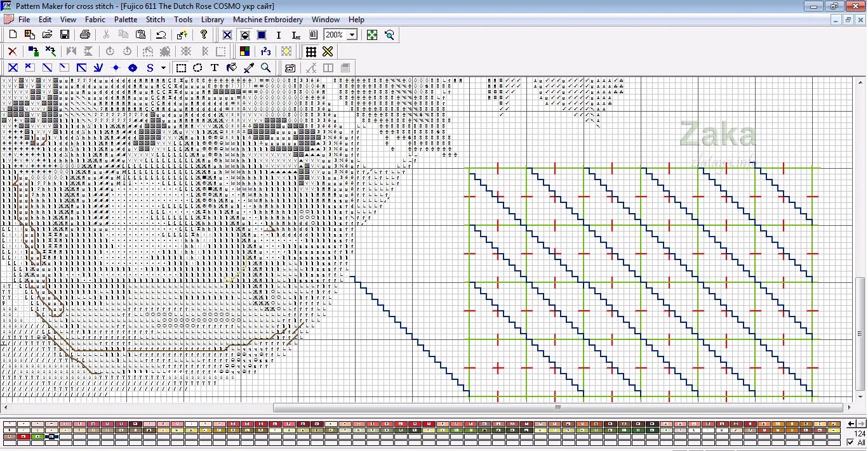The image size is (868, 451).
Task: Click the swap colors icon
Action: coord(33,51)
